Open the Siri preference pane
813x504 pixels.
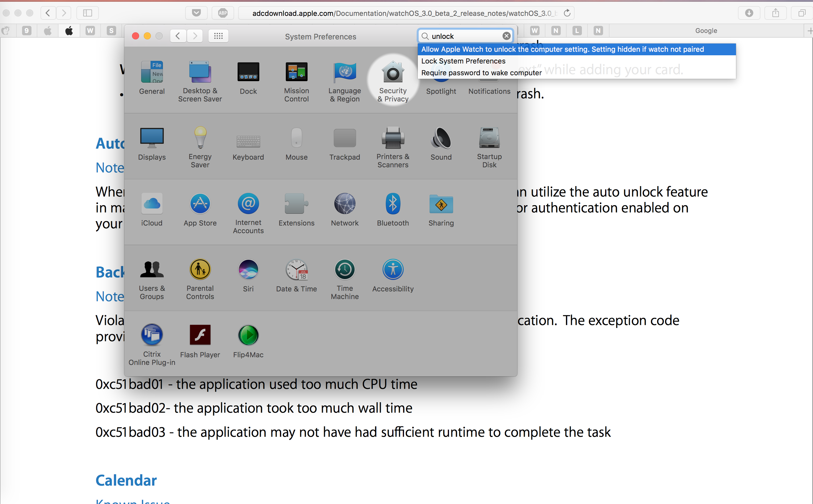[248, 276]
